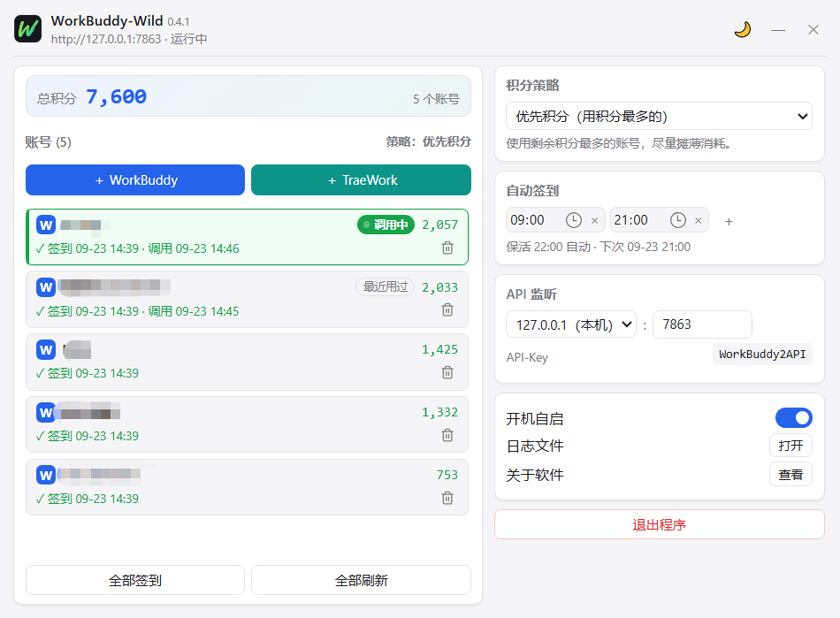Click the 1,332 points value
Image resolution: width=840 pixels, height=618 pixels.
(x=439, y=412)
